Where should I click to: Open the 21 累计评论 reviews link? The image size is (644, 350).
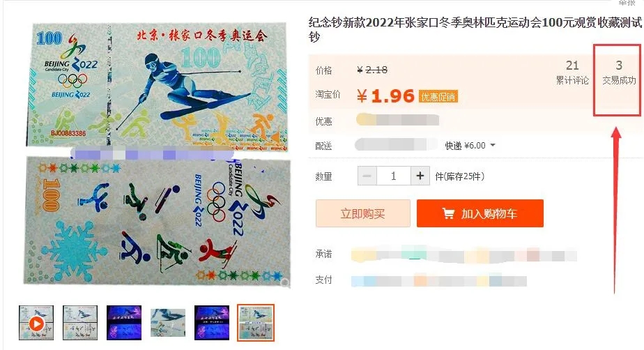pyautogui.click(x=572, y=72)
